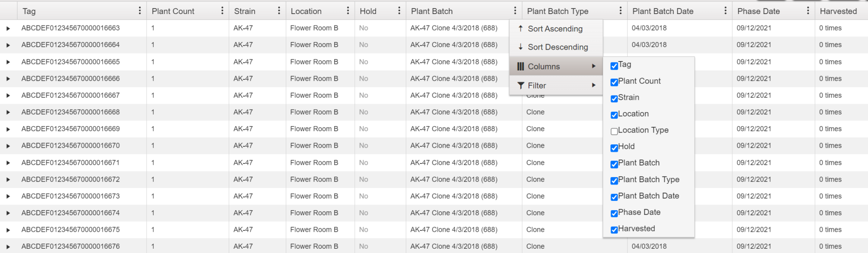Uncheck the Strain column checkbox
Screen dimensions: 868x253
(x=614, y=98)
